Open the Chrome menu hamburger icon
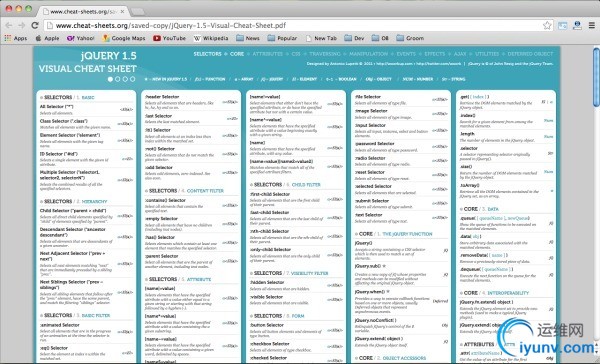600x364 pixels. [592, 25]
